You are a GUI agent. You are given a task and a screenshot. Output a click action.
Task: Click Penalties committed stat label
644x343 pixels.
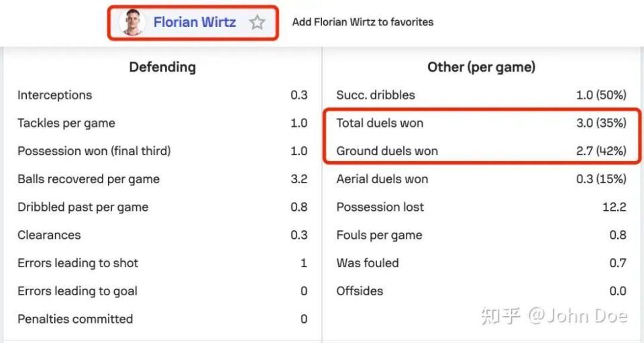tap(75, 319)
